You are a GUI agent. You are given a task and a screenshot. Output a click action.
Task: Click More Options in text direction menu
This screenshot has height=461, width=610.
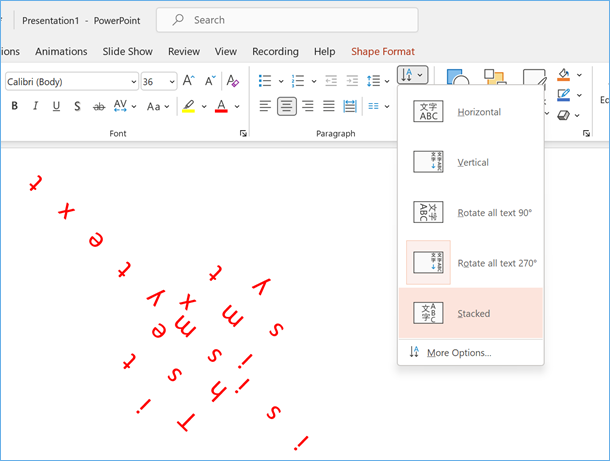click(458, 352)
